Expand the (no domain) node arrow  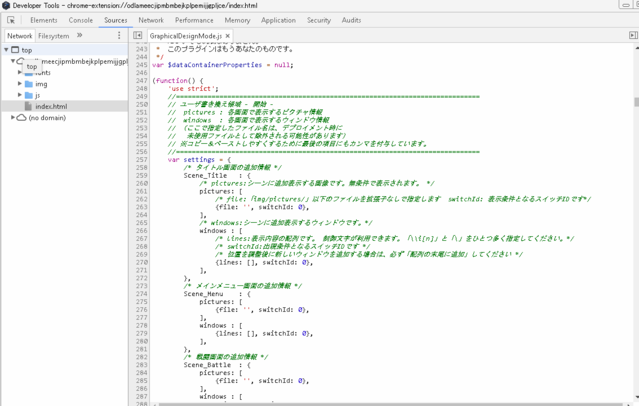point(13,117)
